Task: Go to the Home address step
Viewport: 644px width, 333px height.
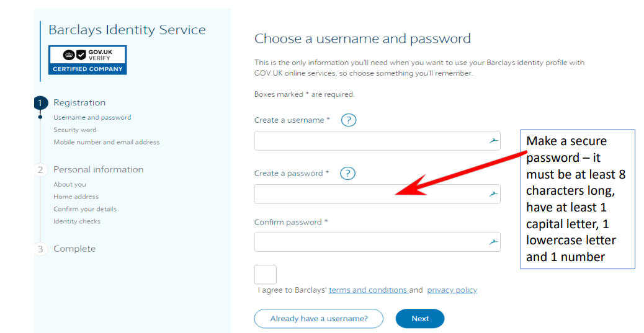Action: click(76, 197)
